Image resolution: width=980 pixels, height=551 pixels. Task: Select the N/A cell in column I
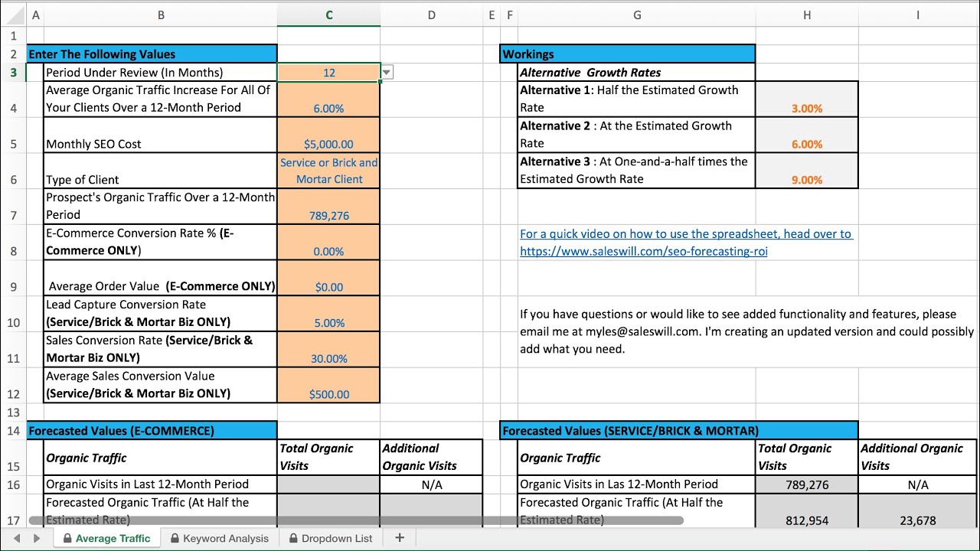(918, 484)
